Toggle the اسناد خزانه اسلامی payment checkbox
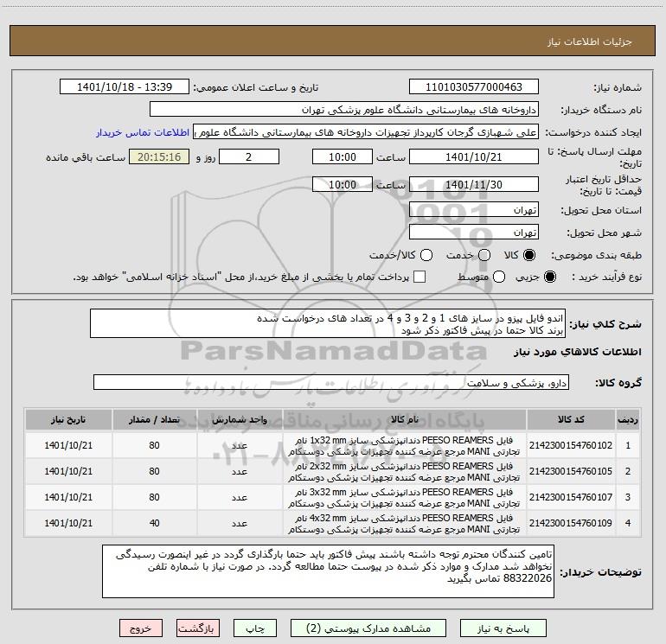 coord(419,277)
